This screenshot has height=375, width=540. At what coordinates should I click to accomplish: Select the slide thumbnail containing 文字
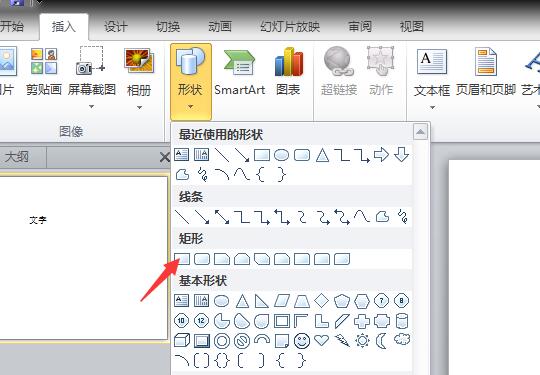pyautogui.click(x=83, y=258)
